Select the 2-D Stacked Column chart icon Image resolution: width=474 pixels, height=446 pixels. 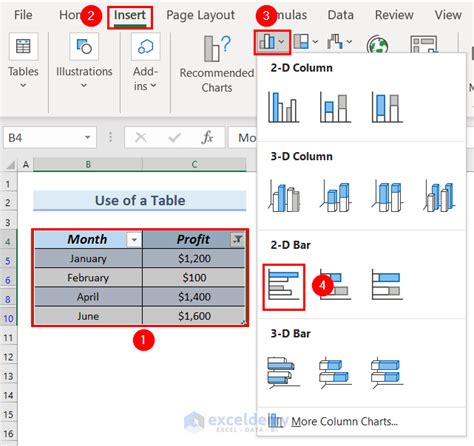[335, 107]
